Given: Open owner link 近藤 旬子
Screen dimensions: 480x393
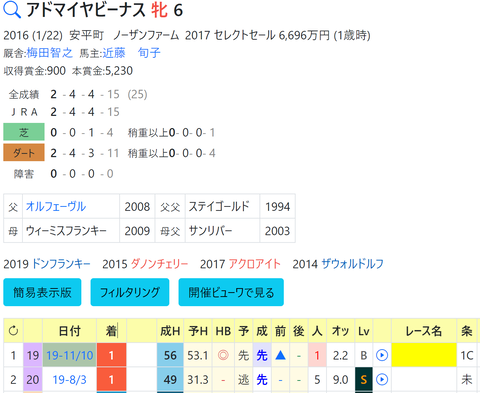Looking at the screenshot, I should point(131,53).
